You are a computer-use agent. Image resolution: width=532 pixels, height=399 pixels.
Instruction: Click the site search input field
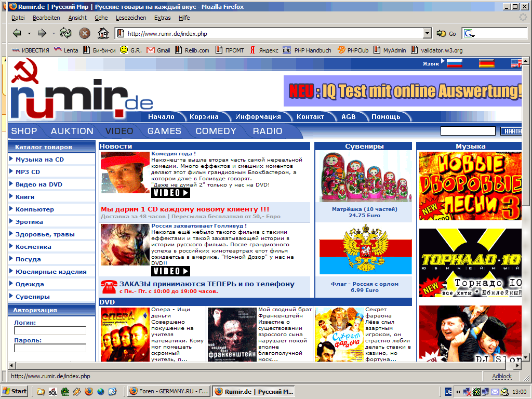coord(468,131)
